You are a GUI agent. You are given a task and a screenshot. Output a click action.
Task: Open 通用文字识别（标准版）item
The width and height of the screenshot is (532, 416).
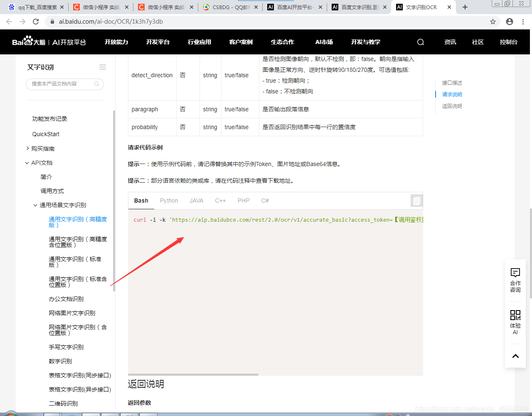[x=75, y=262]
